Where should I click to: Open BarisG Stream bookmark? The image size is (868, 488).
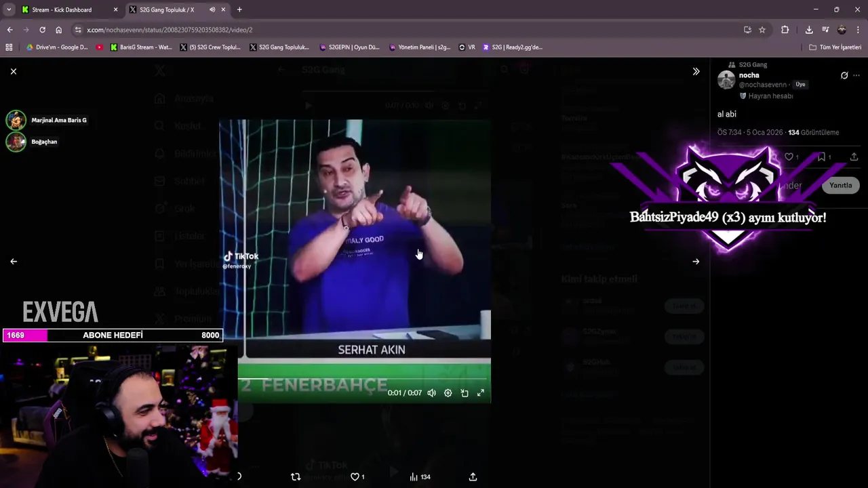(x=141, y=47)
